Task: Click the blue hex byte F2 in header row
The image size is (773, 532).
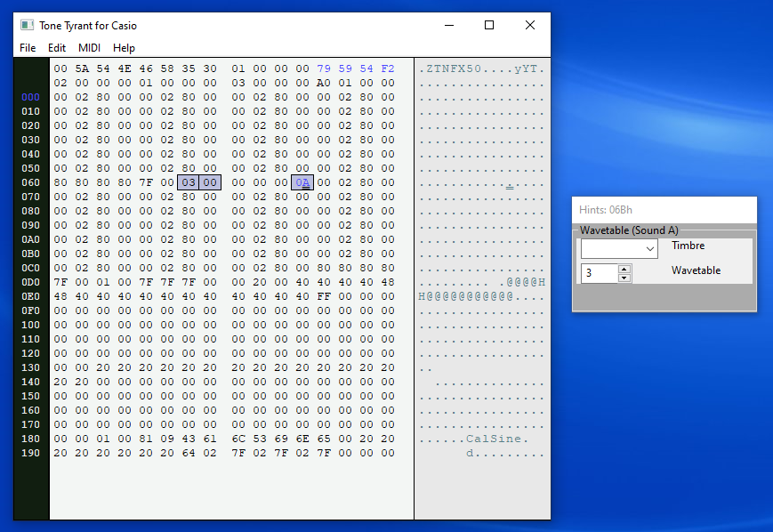Action: point(388,69)
